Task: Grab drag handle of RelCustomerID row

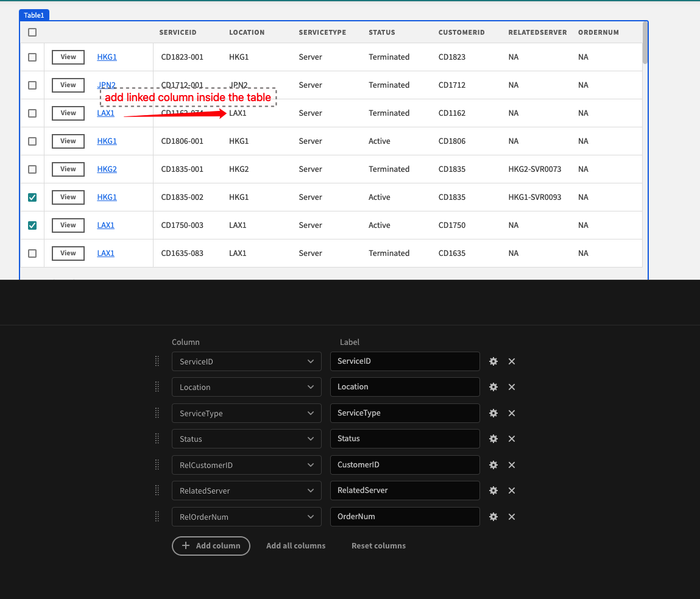Action: click(x=157, y=465)
